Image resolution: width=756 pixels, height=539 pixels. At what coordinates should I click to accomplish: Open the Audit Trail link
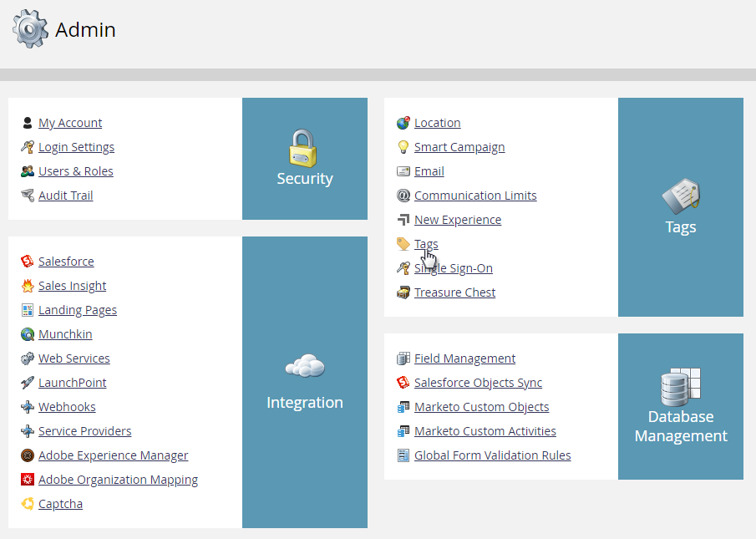tap(65, 196)
